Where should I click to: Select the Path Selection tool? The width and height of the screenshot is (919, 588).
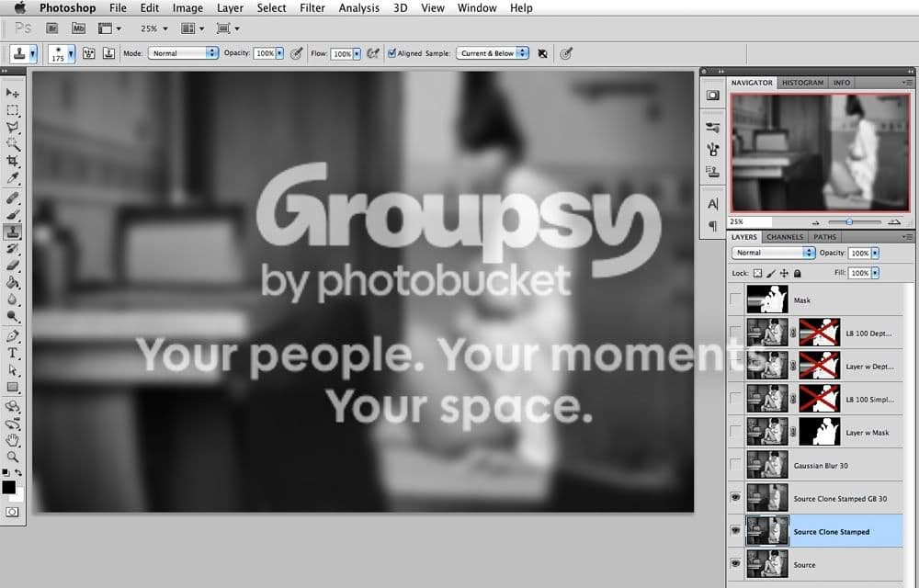12,370
